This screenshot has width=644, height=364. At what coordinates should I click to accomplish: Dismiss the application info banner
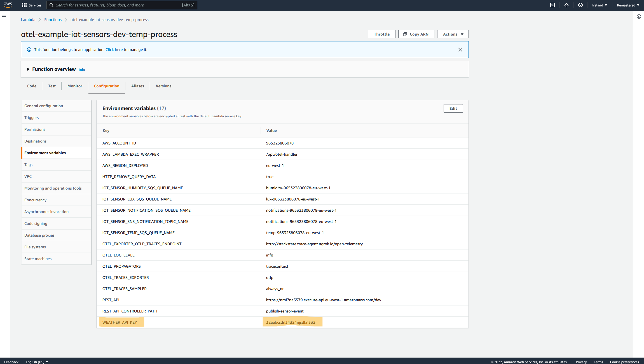[460, 50]
